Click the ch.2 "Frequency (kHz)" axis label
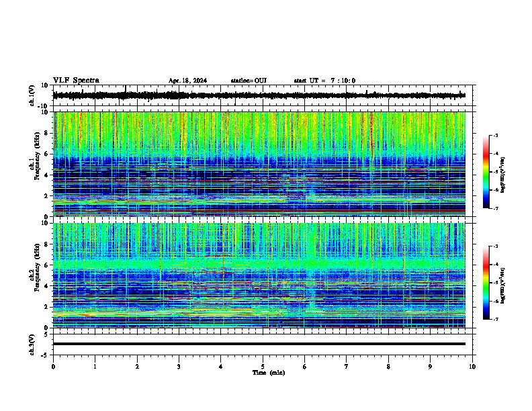This screenshot has height=411, width=532. tap(38, 267)
